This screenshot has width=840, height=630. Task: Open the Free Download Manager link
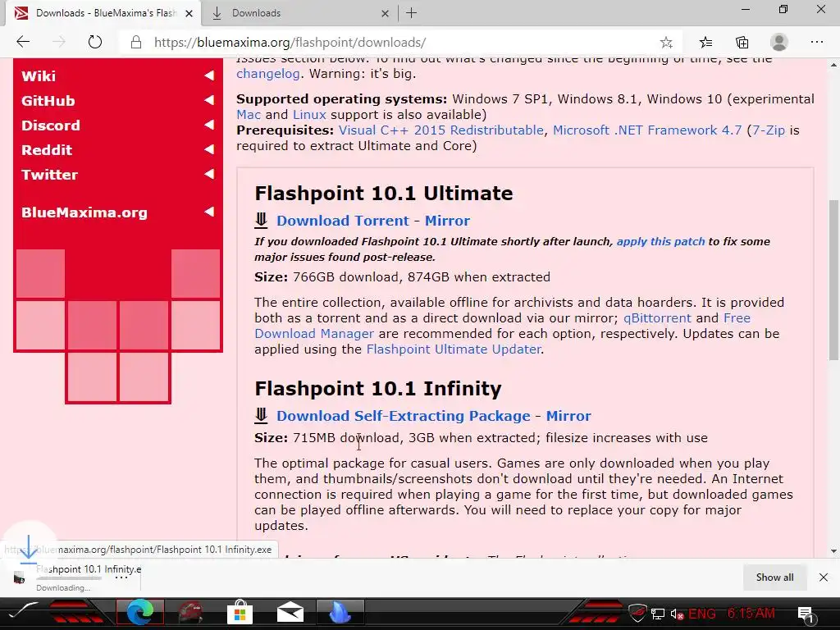click(x=503, y=326)
